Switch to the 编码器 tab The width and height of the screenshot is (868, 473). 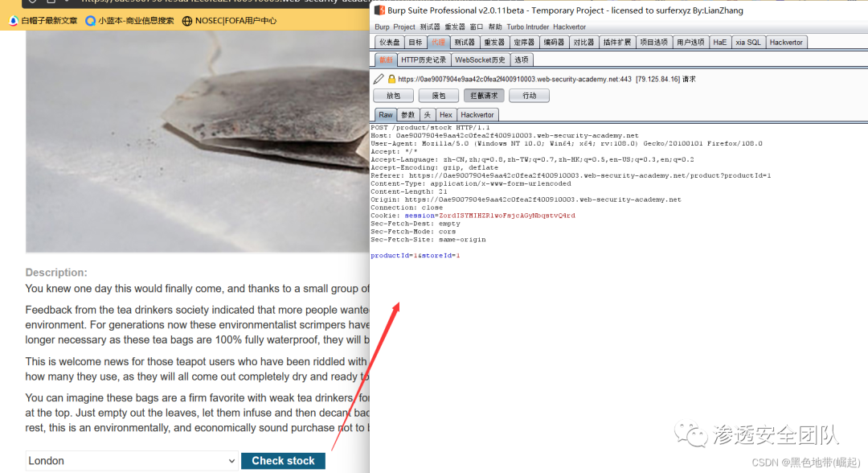click(554, 42)
